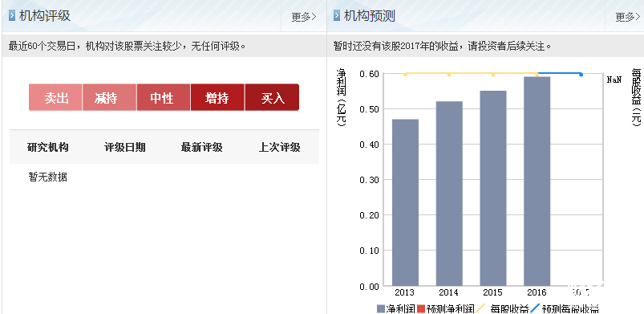644x314 pixels.
Task: Click the 2016 x-axis label
Action: tap(537, 292)
